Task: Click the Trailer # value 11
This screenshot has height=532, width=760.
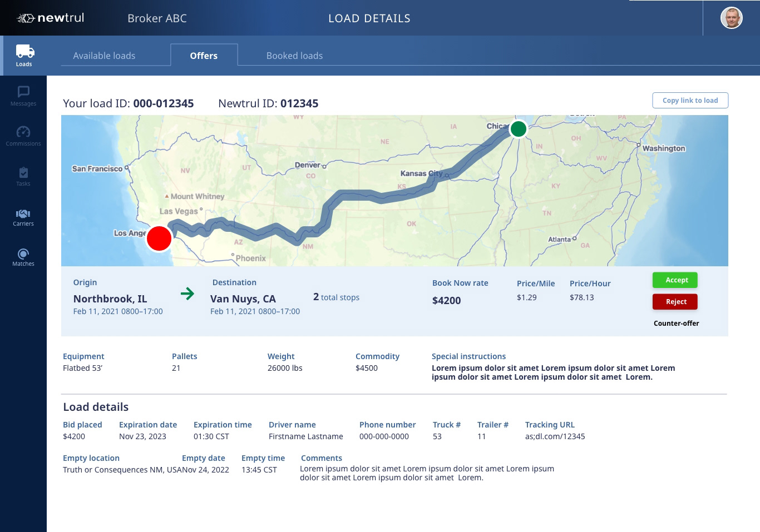Action: 481,436
